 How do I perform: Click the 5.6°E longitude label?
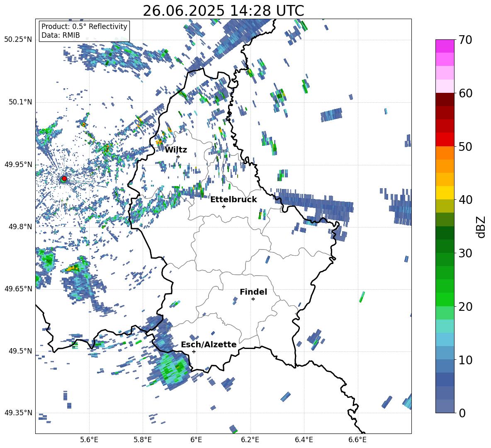(89, 440)
